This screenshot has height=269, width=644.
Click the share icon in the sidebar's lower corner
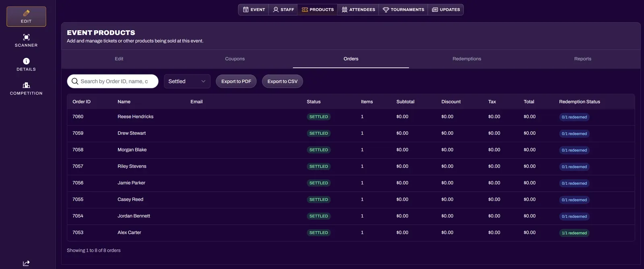coord(26,263)
